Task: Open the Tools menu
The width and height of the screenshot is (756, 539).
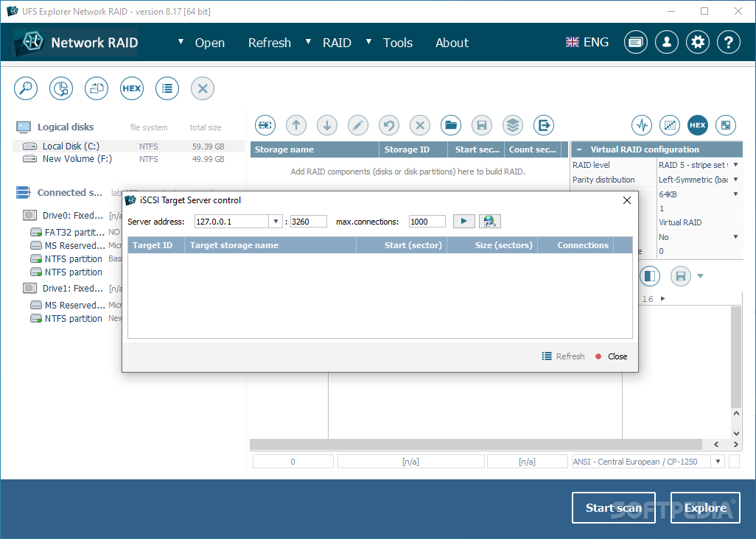Action: point(398,43)
